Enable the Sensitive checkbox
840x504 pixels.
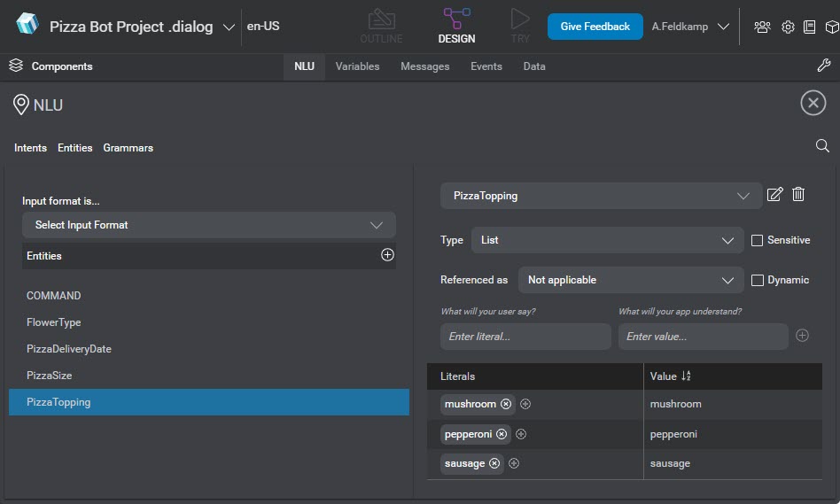757,240
